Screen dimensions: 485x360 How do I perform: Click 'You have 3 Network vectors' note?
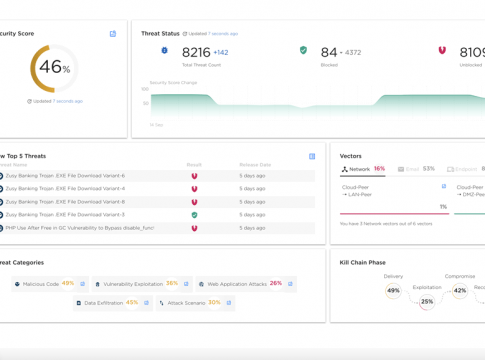coord(386,224)
